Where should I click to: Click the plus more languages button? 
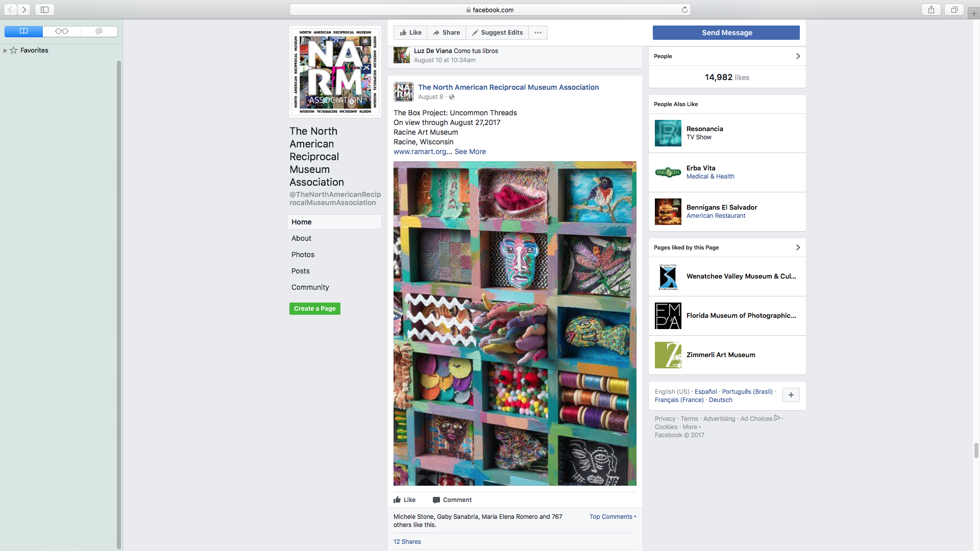tap(791, 395)
